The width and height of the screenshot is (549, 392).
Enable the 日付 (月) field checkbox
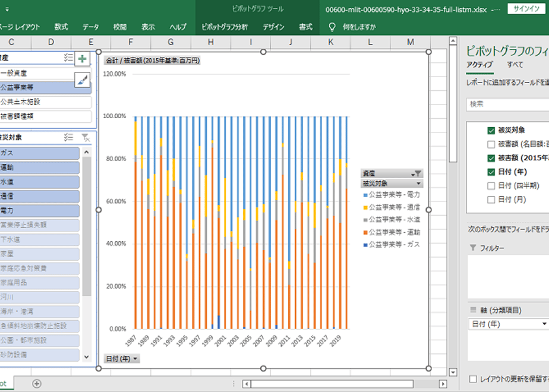(x=491, y=200)
